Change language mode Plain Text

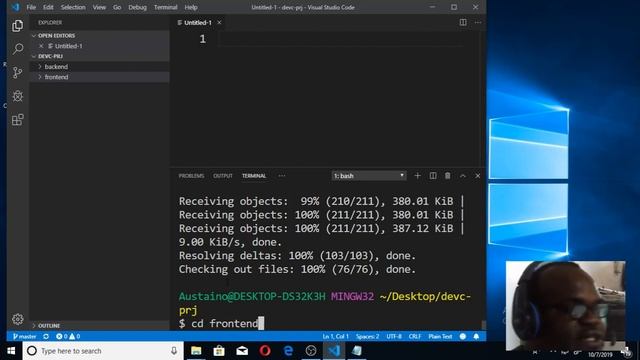[x=440, y=336]
